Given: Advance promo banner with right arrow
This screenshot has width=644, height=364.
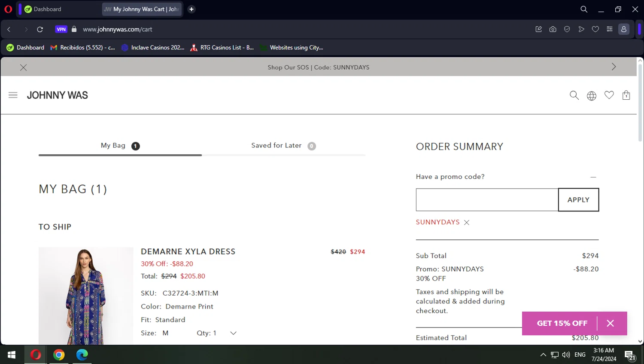Looking at the screenshot, I should 614,67.
